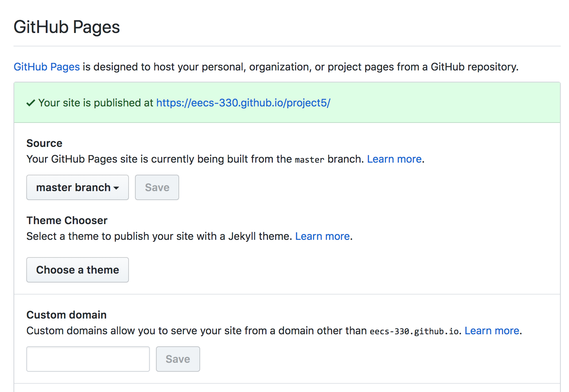
Task: Open the published site URL eecs-330.github.io/project5
Action: pyautogui.click(x=243, y=103)
